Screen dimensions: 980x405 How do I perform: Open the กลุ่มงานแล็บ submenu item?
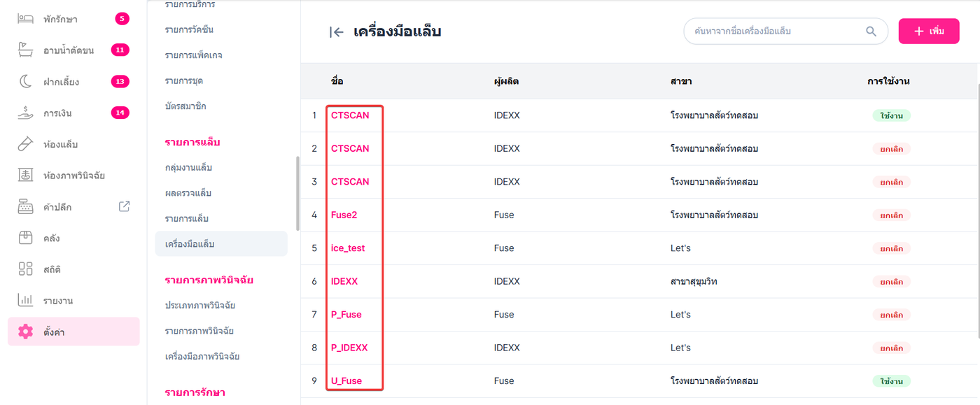[x=188, y=168]
